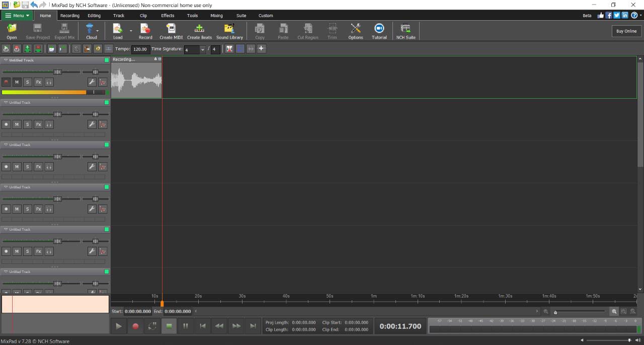Open the green Menu dropdown

click(17, 16)
